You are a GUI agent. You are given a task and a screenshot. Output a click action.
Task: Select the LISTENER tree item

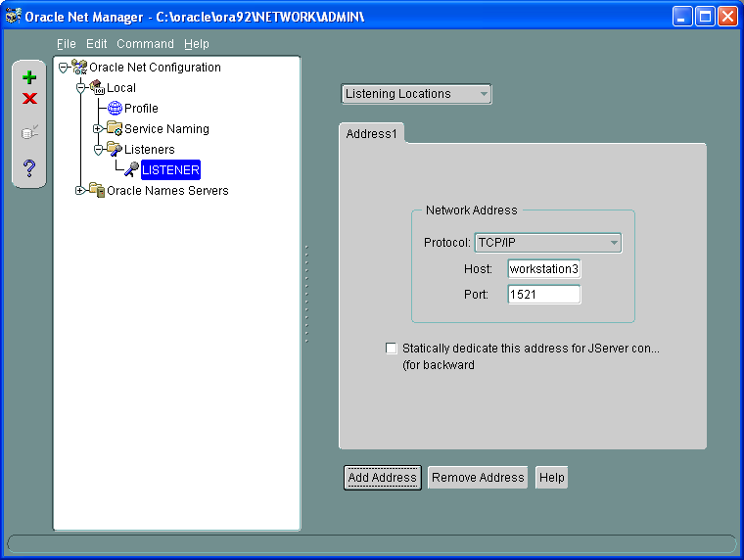pos(170,170)
